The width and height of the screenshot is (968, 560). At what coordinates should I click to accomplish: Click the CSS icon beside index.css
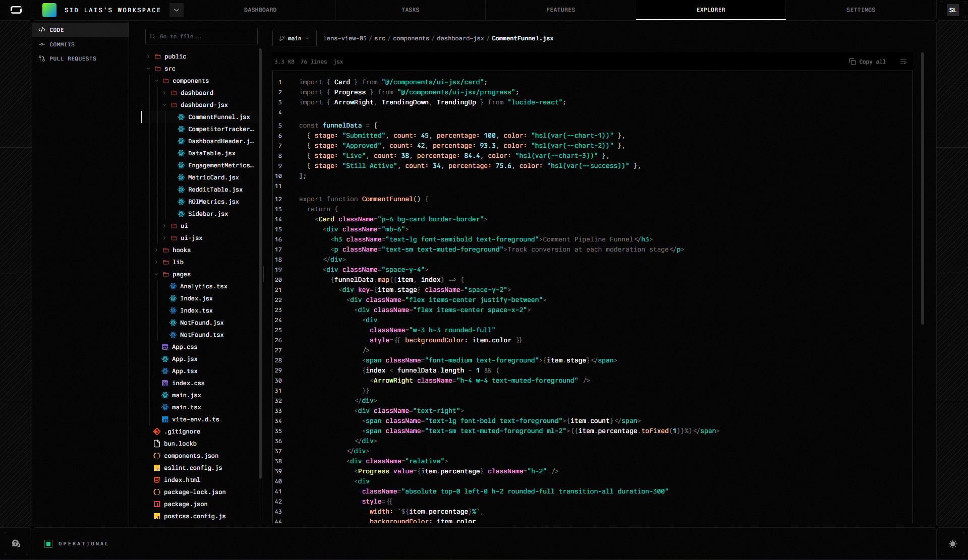tap(165, 383)
